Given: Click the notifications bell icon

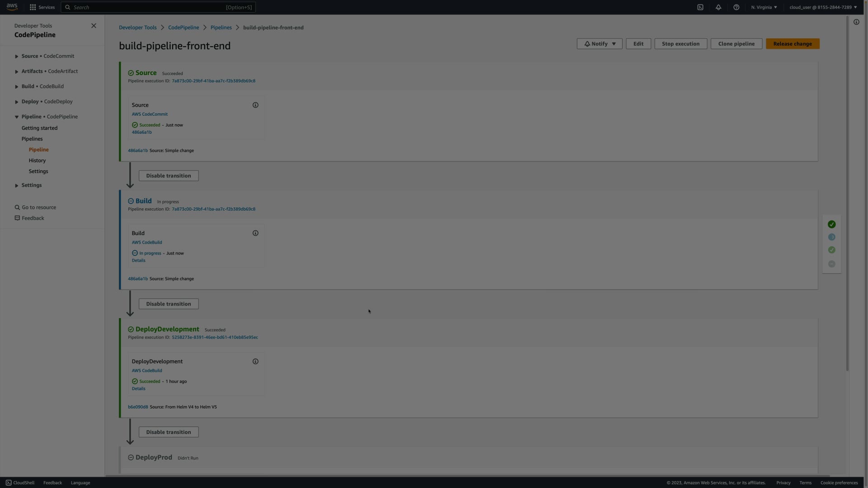Looking at the screenshot, I should tap(718, 7).
